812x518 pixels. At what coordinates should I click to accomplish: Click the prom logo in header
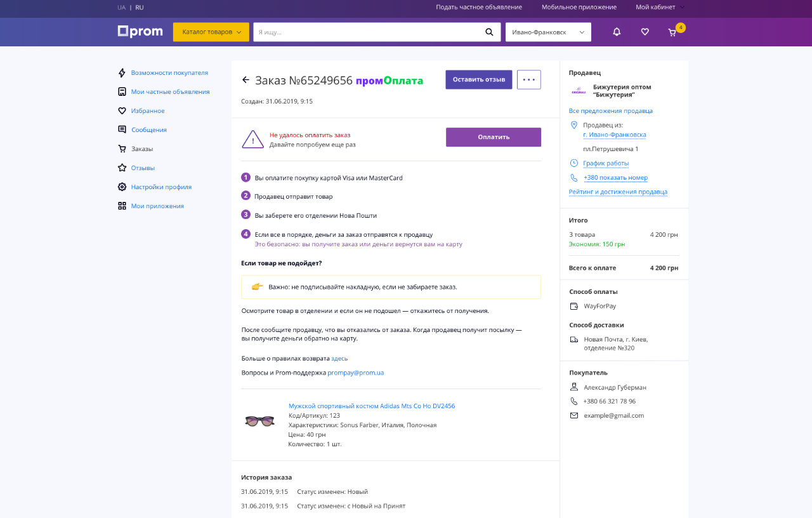140,31
